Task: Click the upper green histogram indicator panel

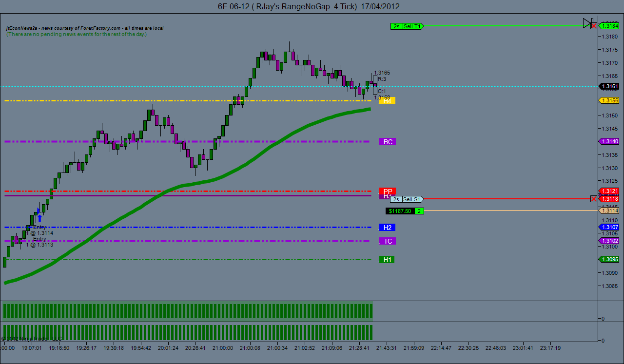Action: [x=188, y=311]
